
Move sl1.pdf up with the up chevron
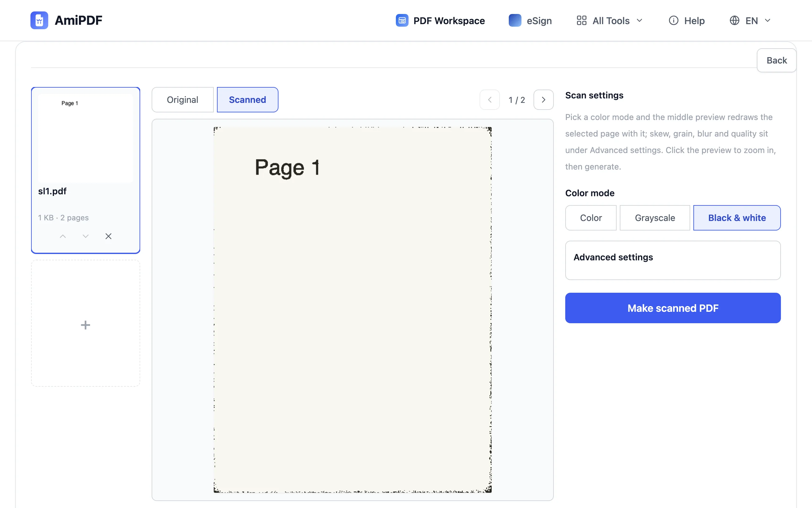[x=63, y=236]
